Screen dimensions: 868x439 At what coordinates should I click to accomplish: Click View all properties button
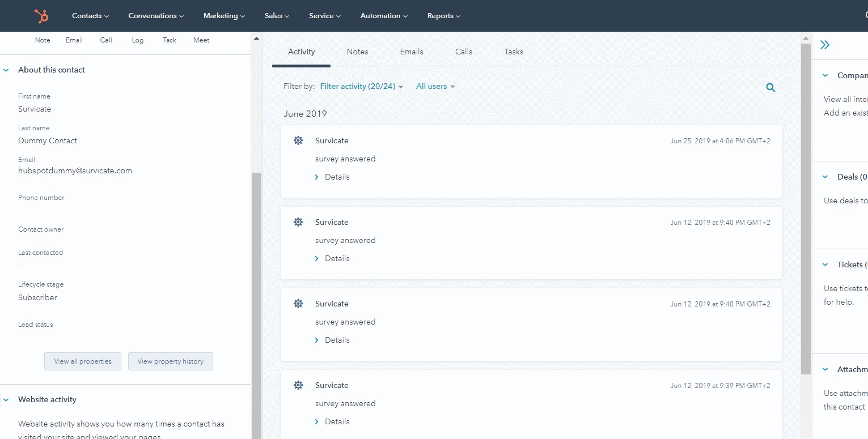tap(83, 361)
